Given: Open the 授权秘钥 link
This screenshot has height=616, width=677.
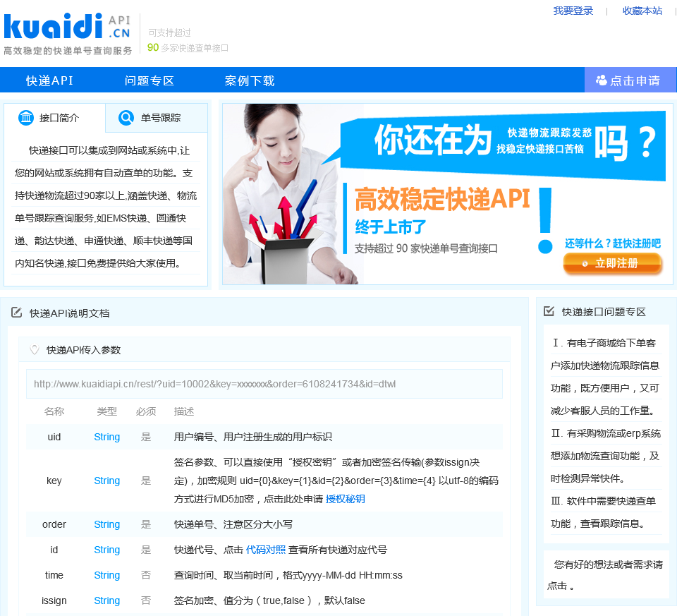Looking at the screenshot, I should (x=345, y=499).
